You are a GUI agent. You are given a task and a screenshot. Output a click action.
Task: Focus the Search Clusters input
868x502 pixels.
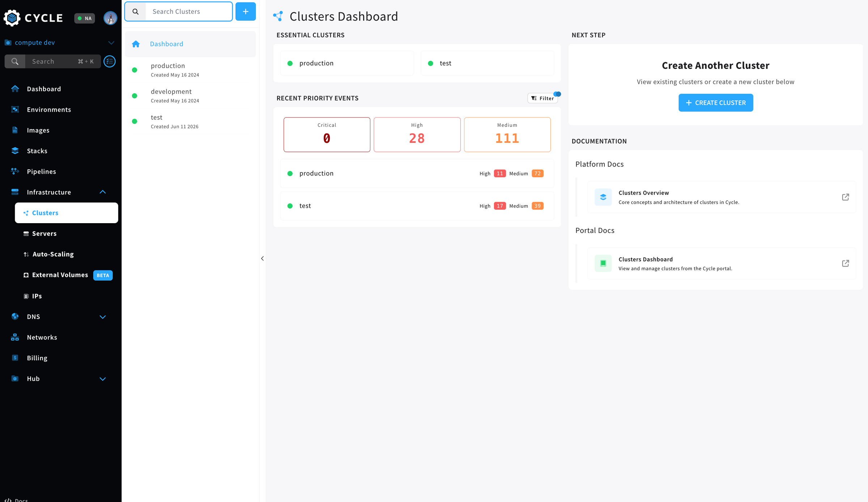point(189,12)
